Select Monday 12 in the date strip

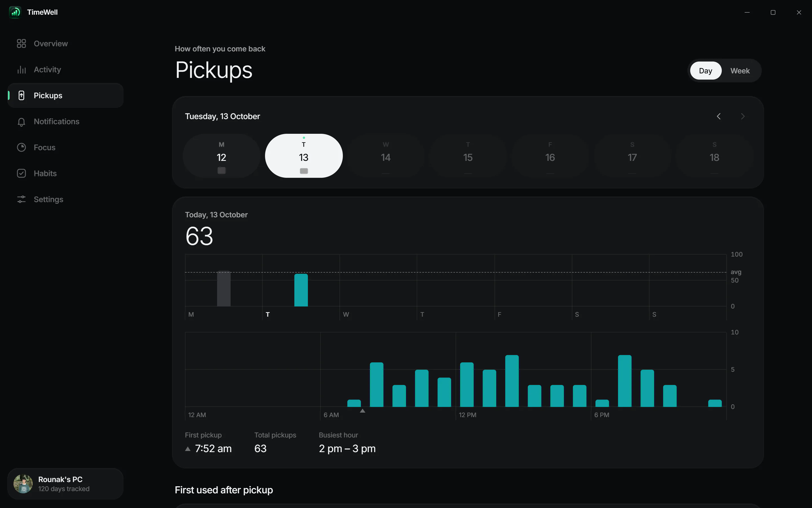click(x=221, y=156)
